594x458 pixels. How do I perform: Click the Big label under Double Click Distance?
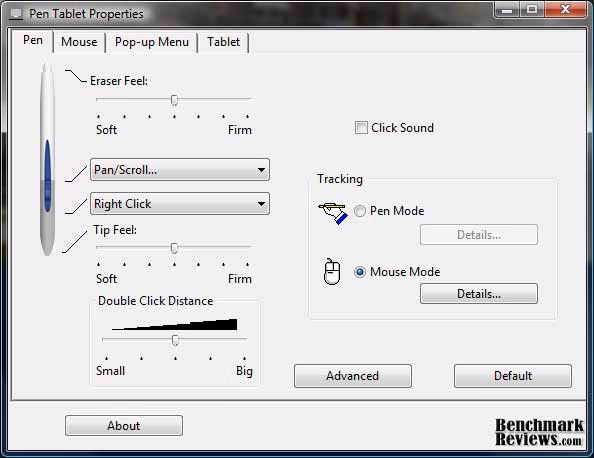244,370
